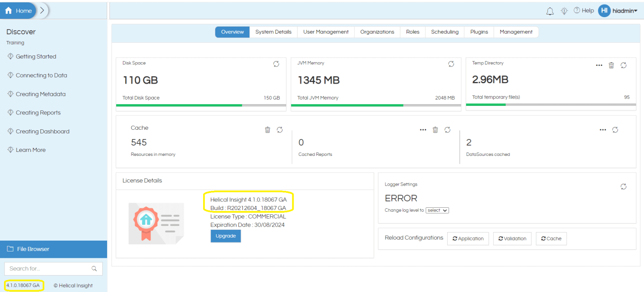Open Creating Metadata training item
The width and height of the screenshot is (644, 292).
(41, 94)
